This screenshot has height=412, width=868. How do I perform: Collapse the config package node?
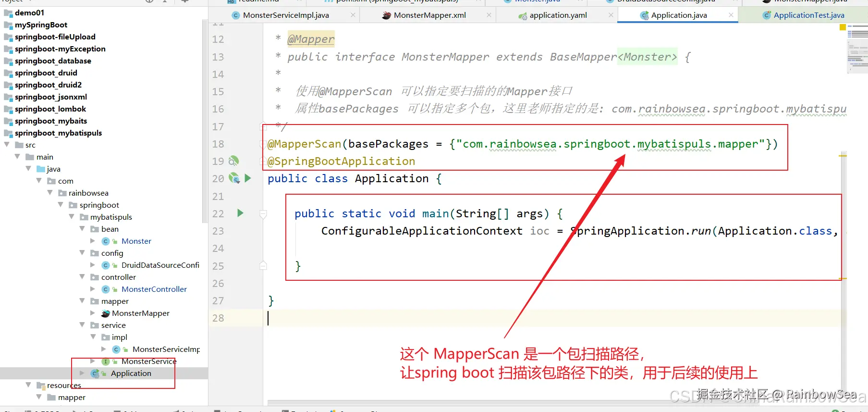pos(82,252)
